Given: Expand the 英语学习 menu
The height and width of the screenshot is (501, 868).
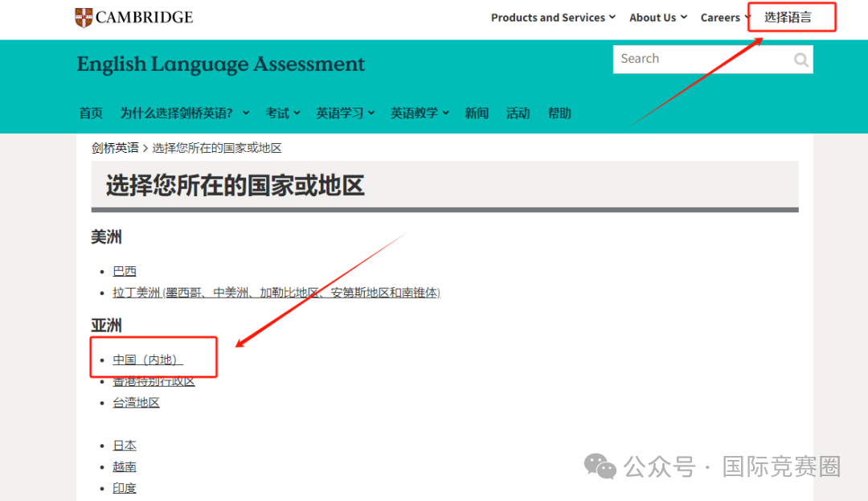Looking at the screenshot, I should point(346,113).
